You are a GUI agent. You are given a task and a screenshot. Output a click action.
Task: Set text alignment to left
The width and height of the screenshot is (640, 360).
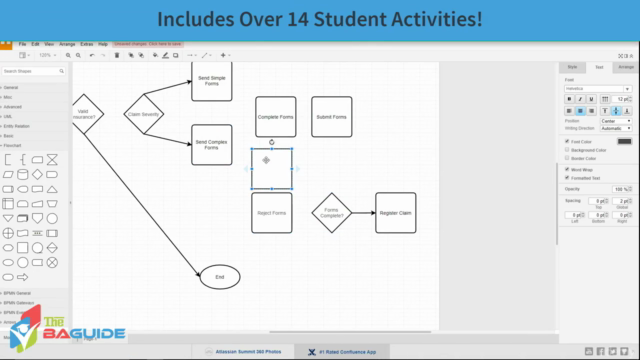click(569, 111)
